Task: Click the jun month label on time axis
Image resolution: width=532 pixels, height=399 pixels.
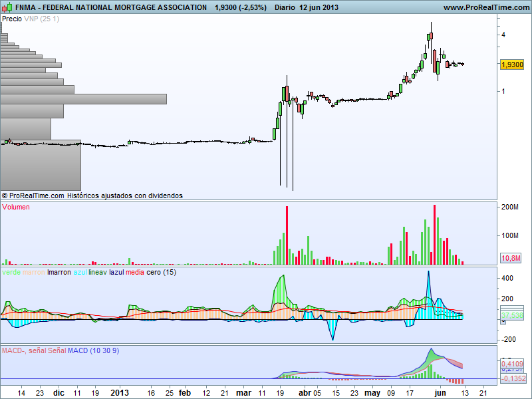Action: (x=440, y=392)
